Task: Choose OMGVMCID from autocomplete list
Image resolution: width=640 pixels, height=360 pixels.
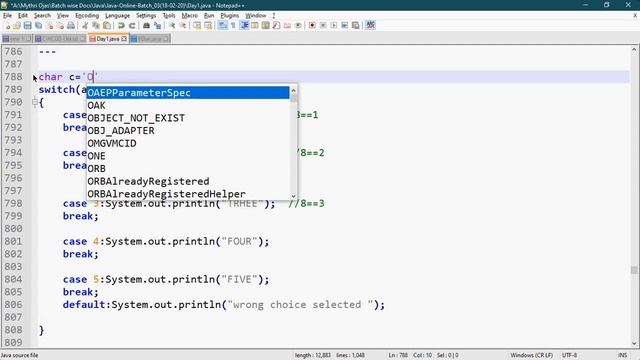Action: [188, 143]
